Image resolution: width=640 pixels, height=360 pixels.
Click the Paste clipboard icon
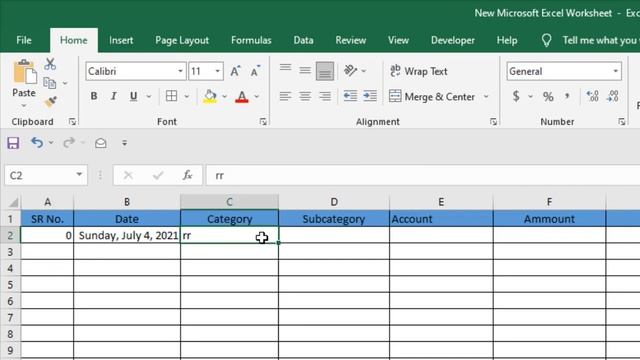pyautogui.click(x=24, y=72)
